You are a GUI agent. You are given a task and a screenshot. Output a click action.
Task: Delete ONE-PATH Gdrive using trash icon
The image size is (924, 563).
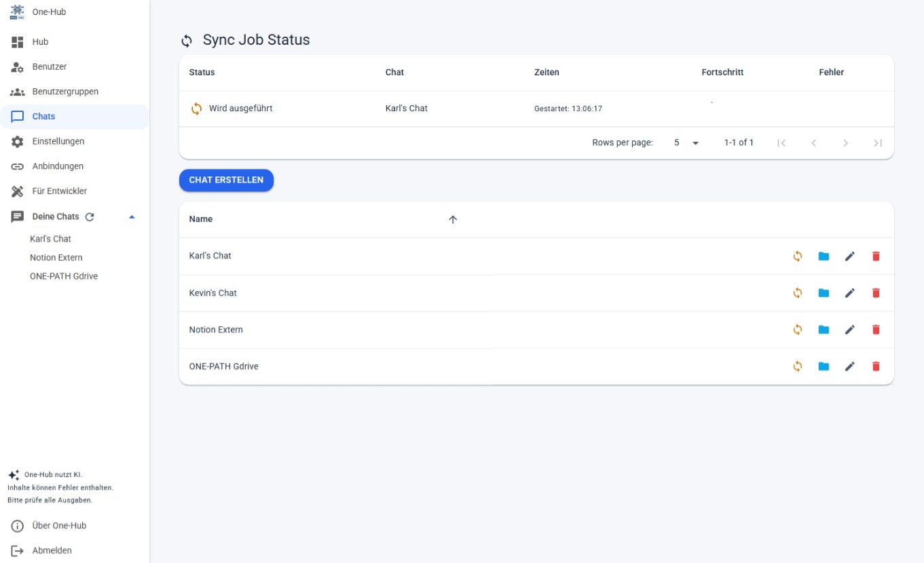(x=876, y=366)
